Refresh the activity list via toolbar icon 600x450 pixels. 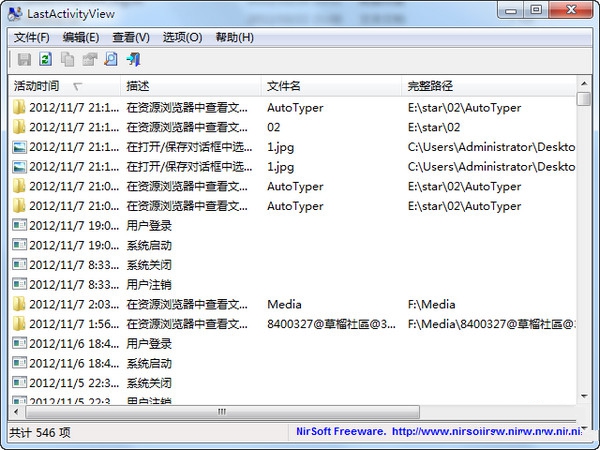(46, 60)
